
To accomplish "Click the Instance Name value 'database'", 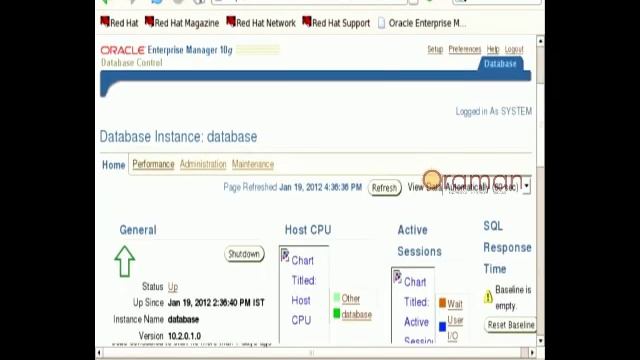I will point(183,319).
